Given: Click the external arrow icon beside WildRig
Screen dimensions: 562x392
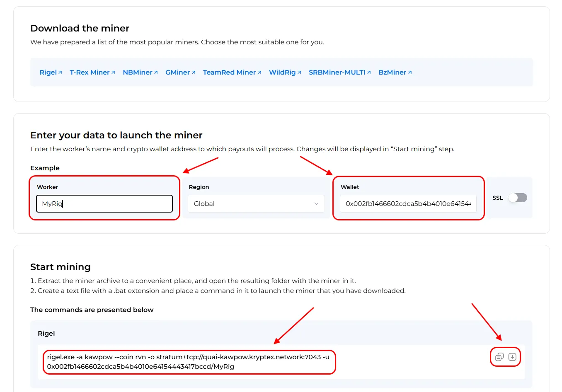Looking at the screenshot, I should tap(299, 73).
